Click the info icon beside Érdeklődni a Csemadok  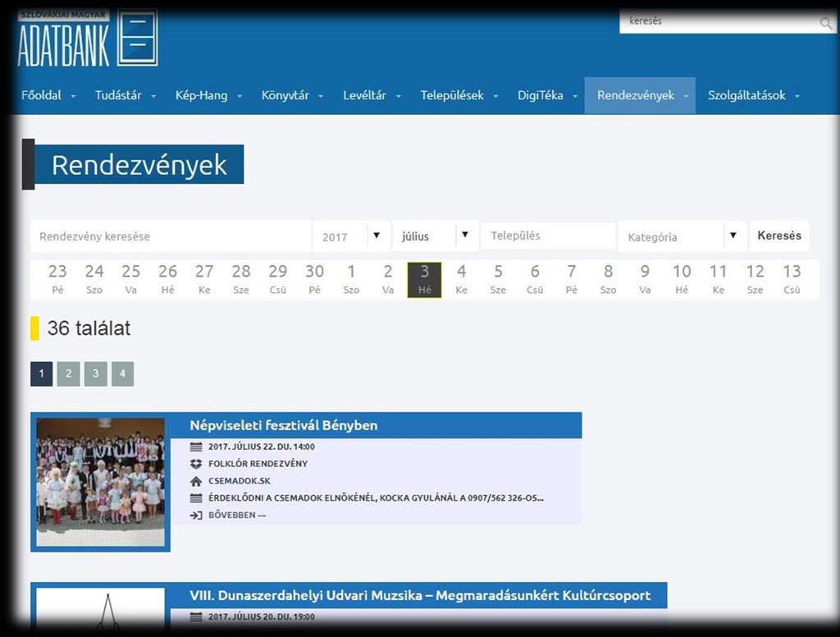coord(196,498)
